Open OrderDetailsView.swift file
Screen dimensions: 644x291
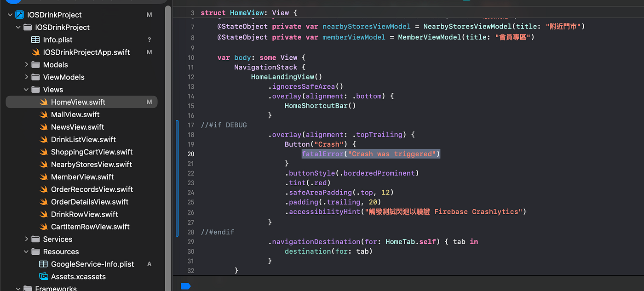click(90, 202)
